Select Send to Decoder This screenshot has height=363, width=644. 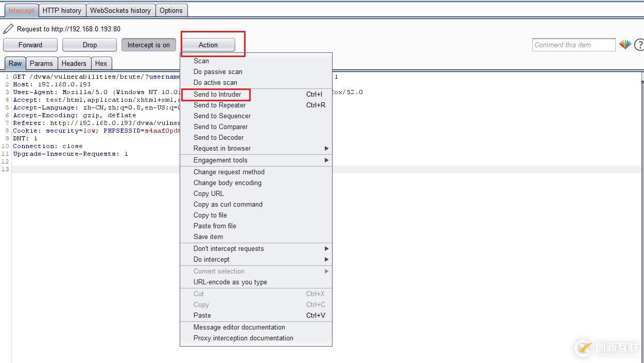click(x=256, y=137)
